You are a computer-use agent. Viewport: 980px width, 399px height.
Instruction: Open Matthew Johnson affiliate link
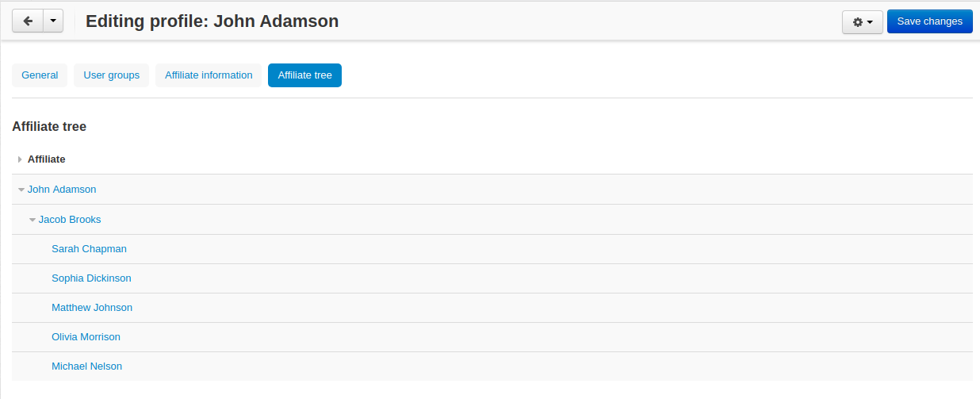(92, 307)
